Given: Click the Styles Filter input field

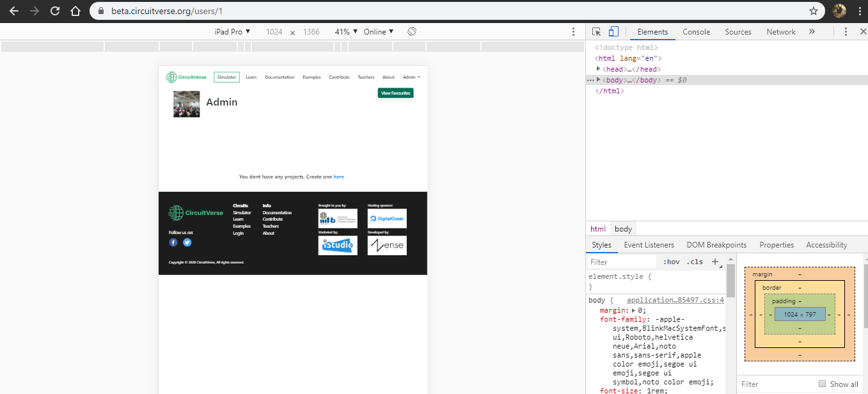Looking at the screenshot, I should pos(622,262).
